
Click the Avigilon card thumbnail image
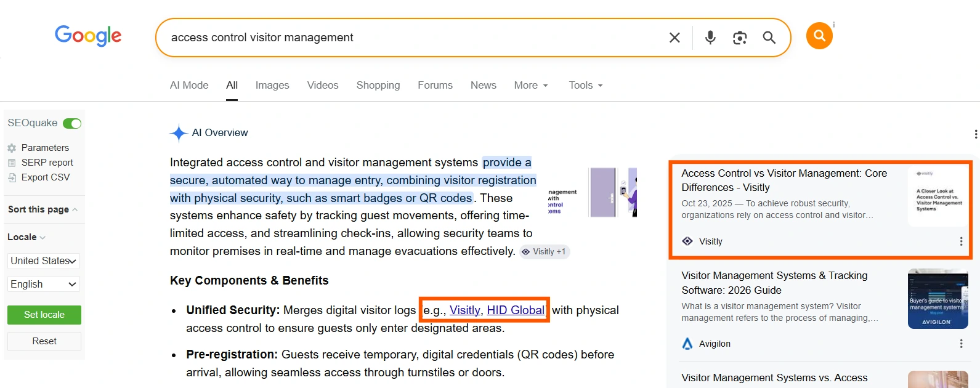pos(938,299)
